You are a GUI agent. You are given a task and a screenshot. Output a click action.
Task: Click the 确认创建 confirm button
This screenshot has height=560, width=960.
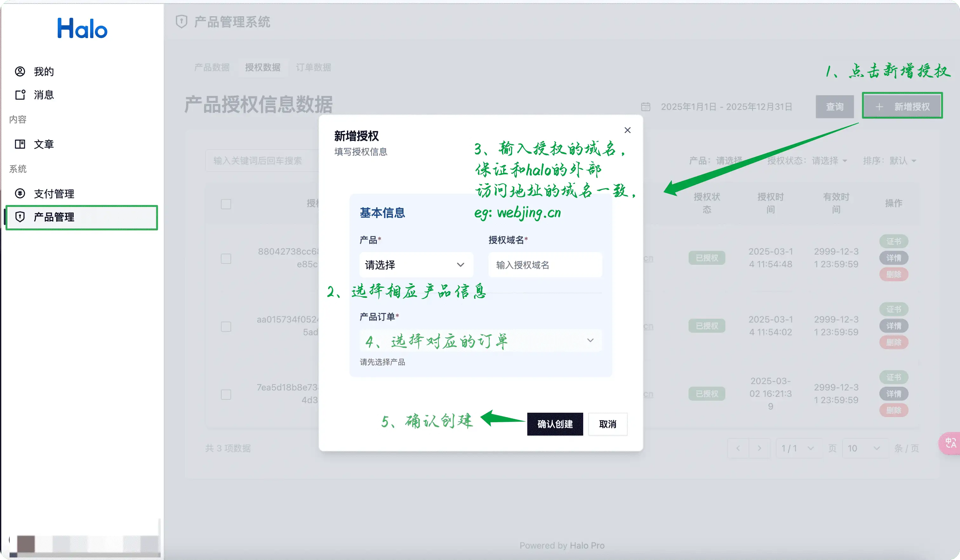(555, 424)
